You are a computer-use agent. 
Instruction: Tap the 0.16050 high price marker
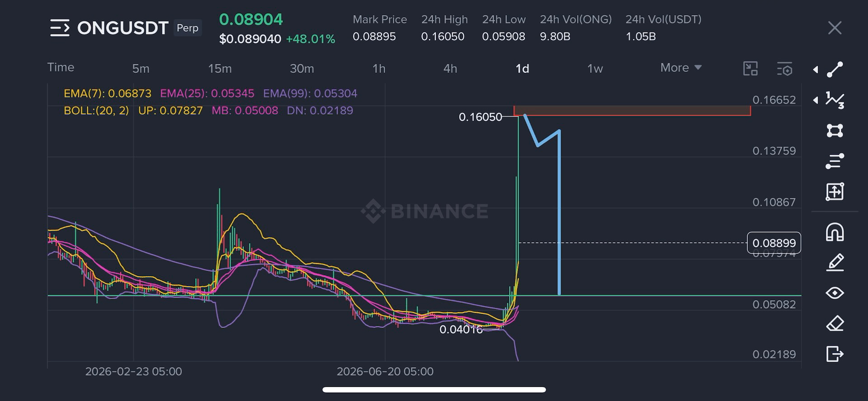[x=480, y=117]
